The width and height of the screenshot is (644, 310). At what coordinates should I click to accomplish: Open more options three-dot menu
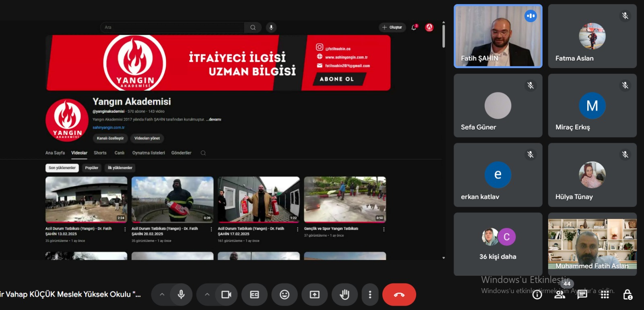pos(370,295)
